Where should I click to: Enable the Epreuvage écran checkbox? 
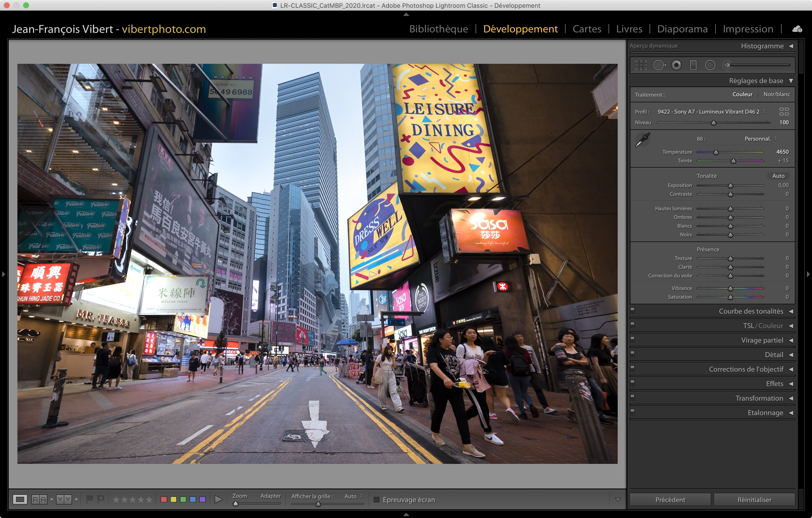pyautogui.click(x=377, y=499)
